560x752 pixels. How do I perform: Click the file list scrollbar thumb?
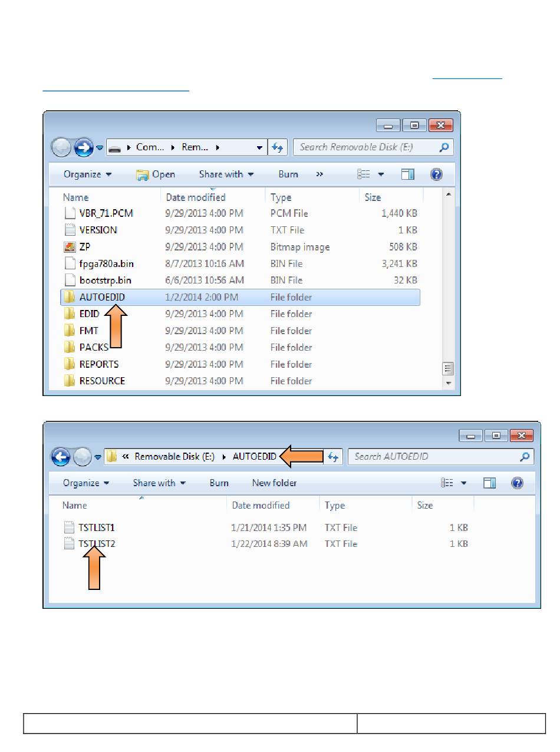pyautogui.click(x=448, y=369)
